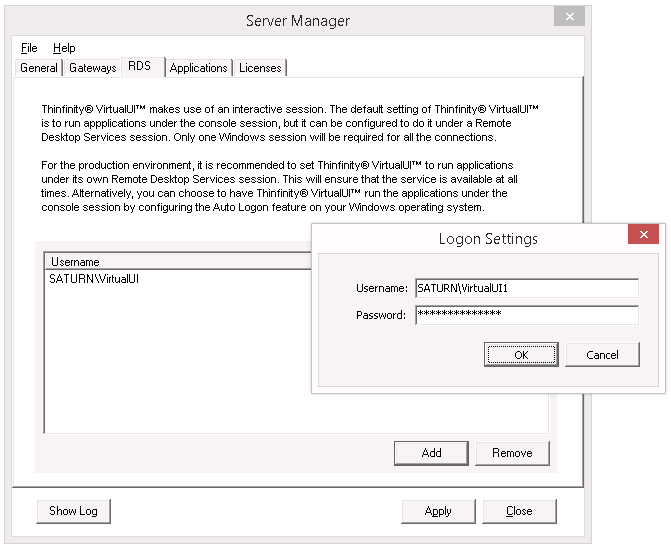Confirm Logon Settings with OK

click(521, 355)
